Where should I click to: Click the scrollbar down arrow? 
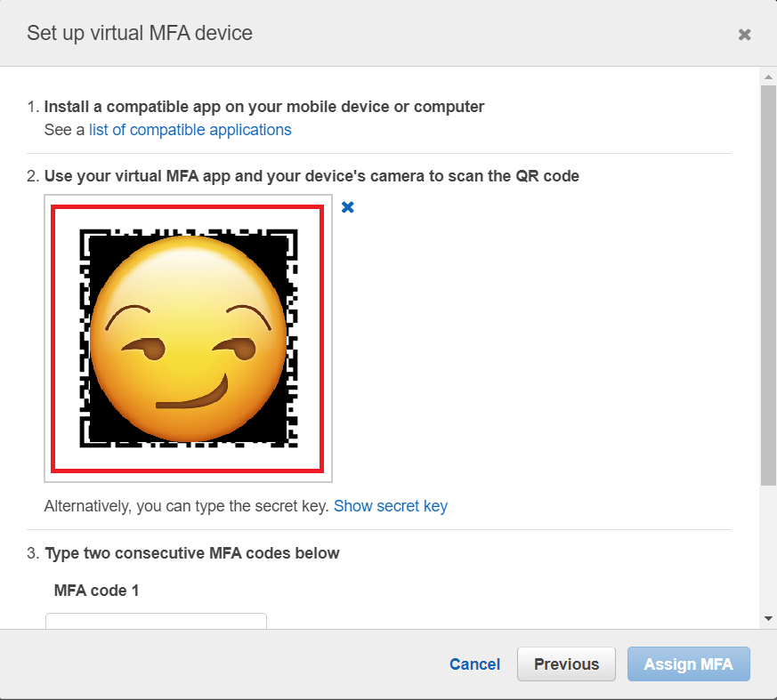pos(768,616)
